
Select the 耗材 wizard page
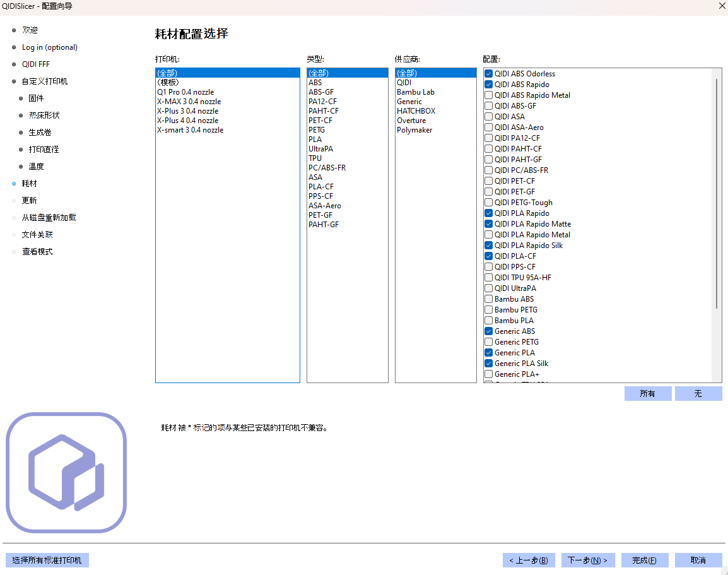pyautogui.click(x=29, y=184)
